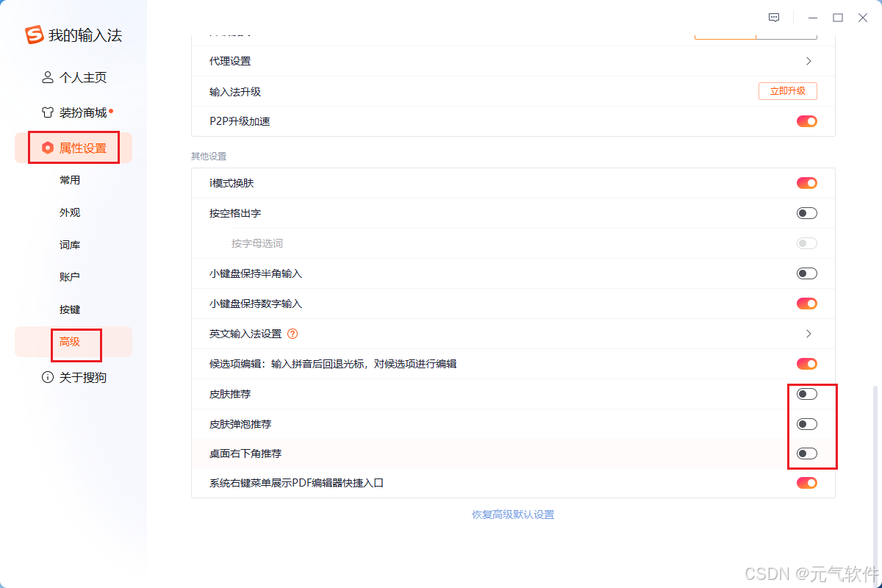Maximize the settings window
The height and width of the screenshot is (588, 882).
tap(838, 18)
